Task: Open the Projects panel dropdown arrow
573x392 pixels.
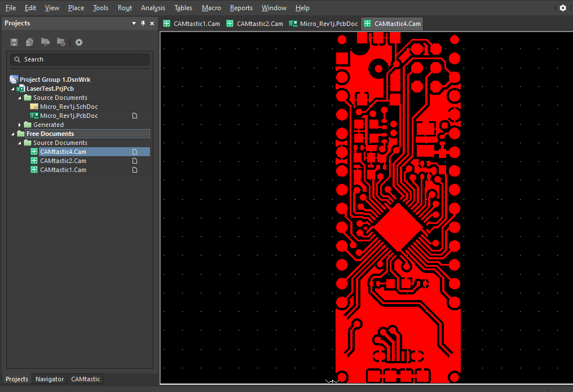Action: click(x=134, y=23)
